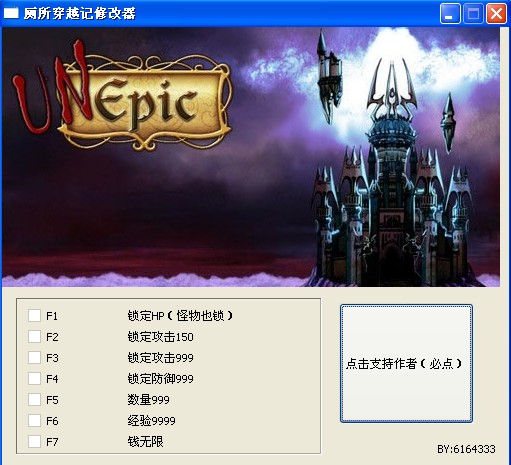Click the window icon in title bar
The width and height of the screenshot is (511, 465).
pos(11,13)
